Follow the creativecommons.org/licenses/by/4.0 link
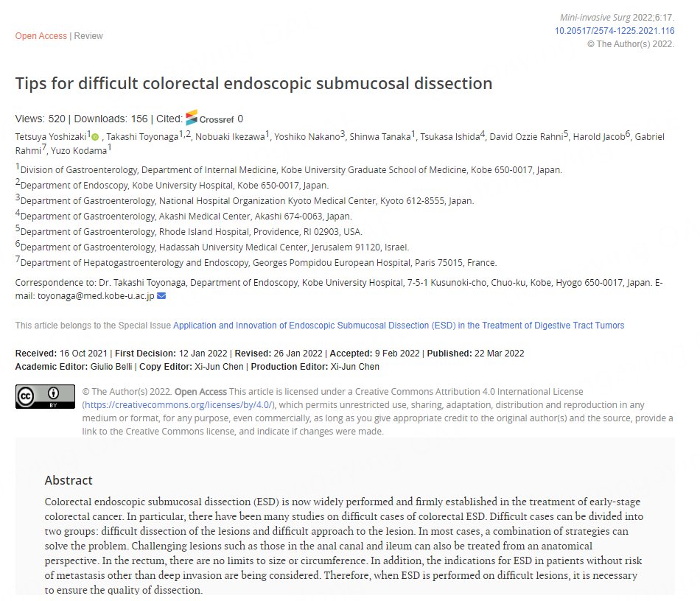 (x=178, y=404)
